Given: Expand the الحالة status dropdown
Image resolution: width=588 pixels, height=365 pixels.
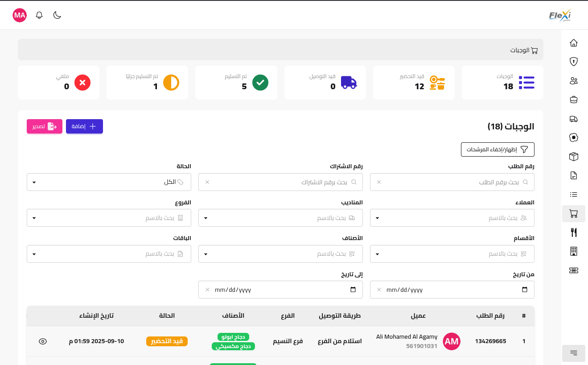Looking at the screenshot, I should (x=109, y=182).
